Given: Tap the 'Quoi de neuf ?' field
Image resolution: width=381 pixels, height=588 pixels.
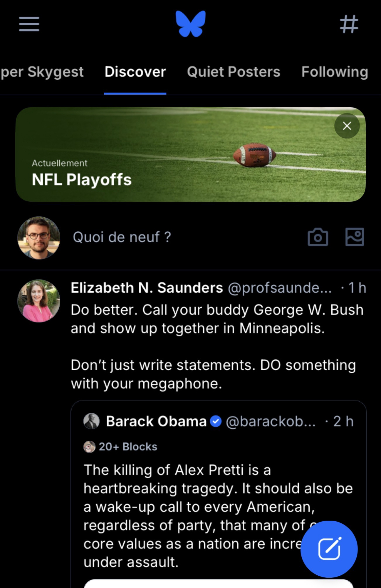Looking at the screenshot, I should tap(122, 237).
